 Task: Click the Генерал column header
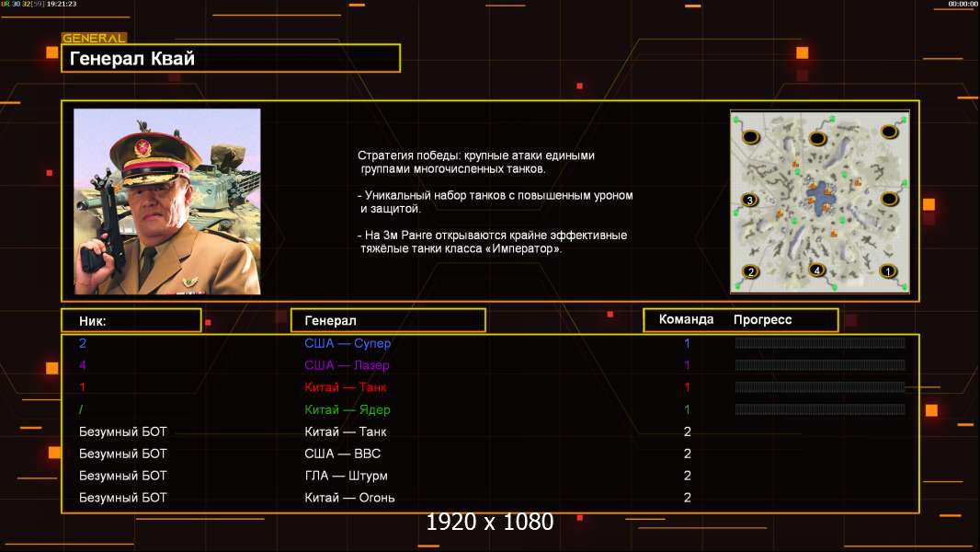coord(388,320)
